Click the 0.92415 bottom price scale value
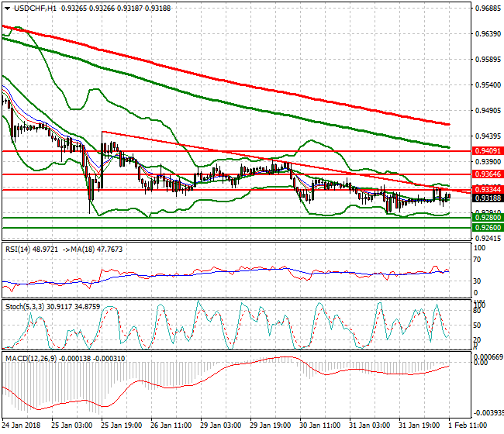The height and width of the screenshot is (434, 504). [488, 239]
